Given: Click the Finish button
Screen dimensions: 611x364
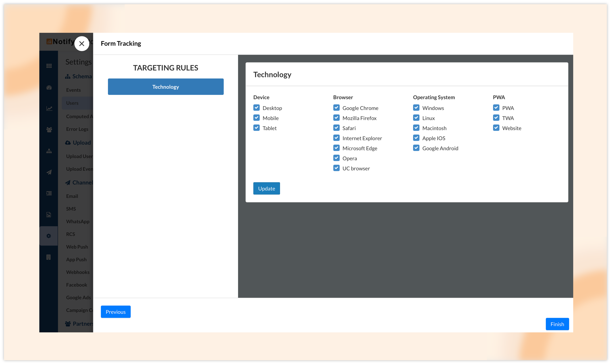Looking at the screenshot, I should point(557,324).
